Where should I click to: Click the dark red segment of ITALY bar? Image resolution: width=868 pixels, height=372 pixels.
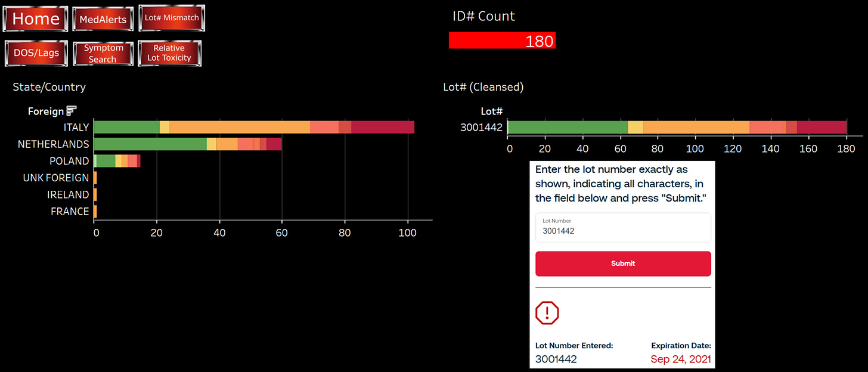(383, 127)
